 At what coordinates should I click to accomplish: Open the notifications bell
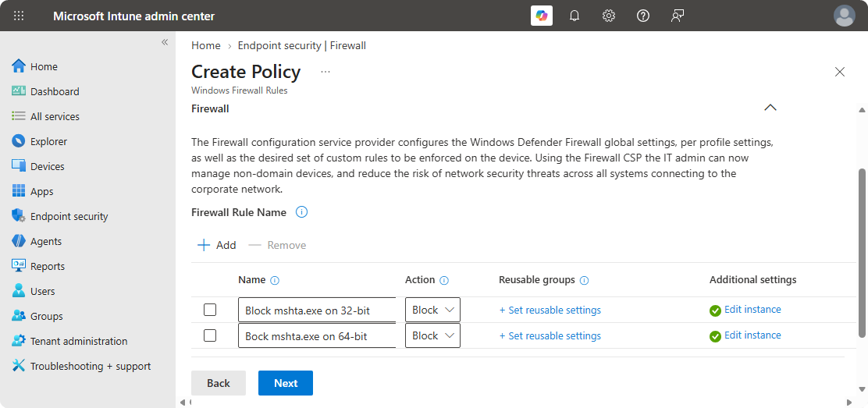(575, 16)
